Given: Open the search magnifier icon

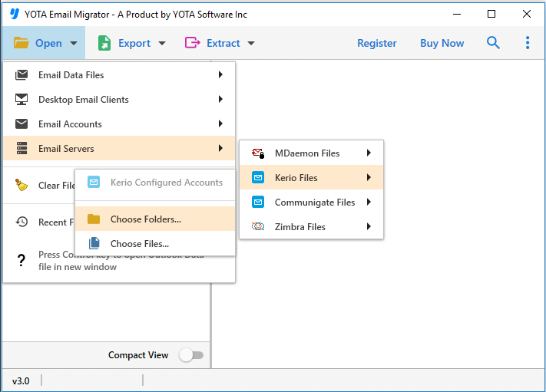Looking at the screenshot, I should click(493, 43).
